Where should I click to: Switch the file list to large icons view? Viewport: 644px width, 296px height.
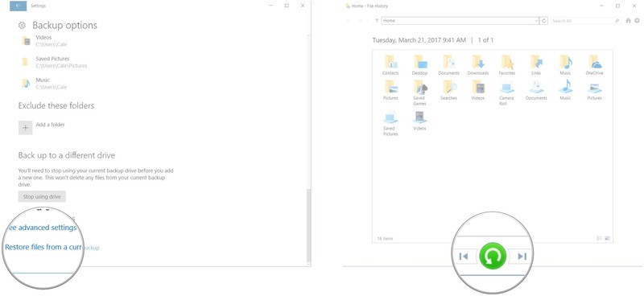(608, 238)
